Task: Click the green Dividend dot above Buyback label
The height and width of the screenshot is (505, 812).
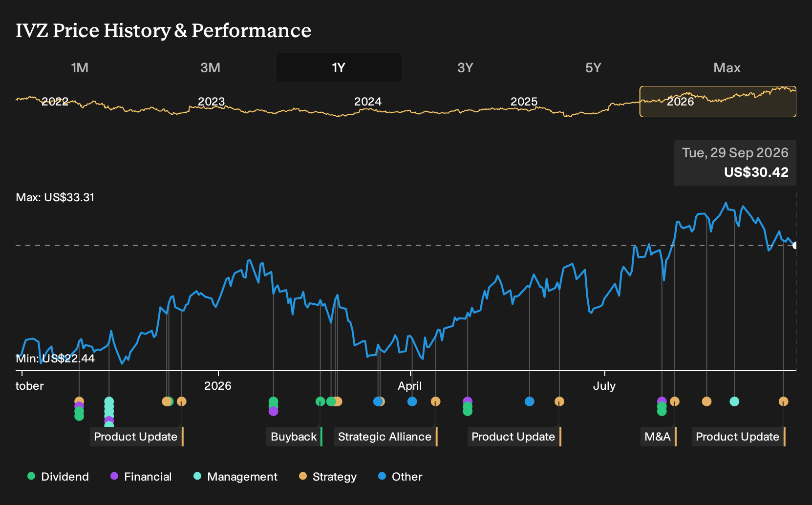Action: point(321,401)
